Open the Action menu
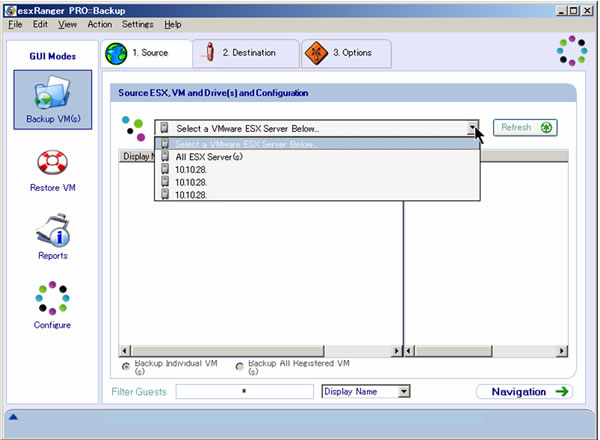The image size is (600, 440). coord(99,24)
